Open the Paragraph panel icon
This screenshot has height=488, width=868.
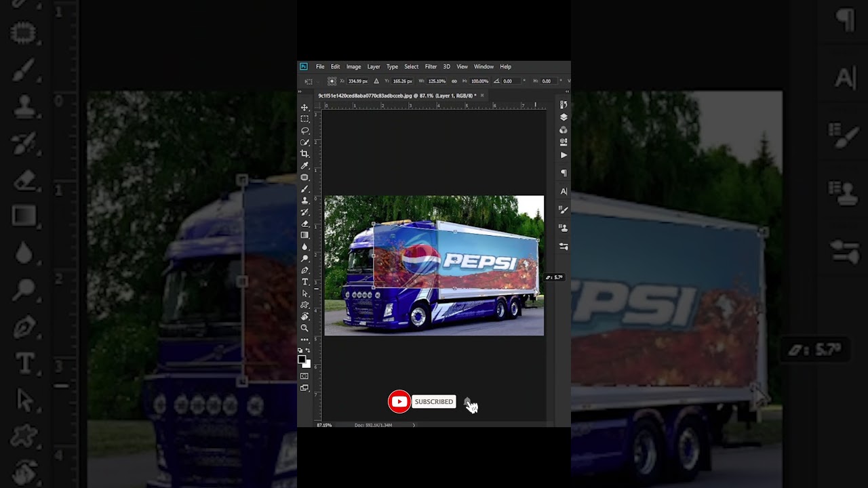pyautogui.click(x=564, y=173)
